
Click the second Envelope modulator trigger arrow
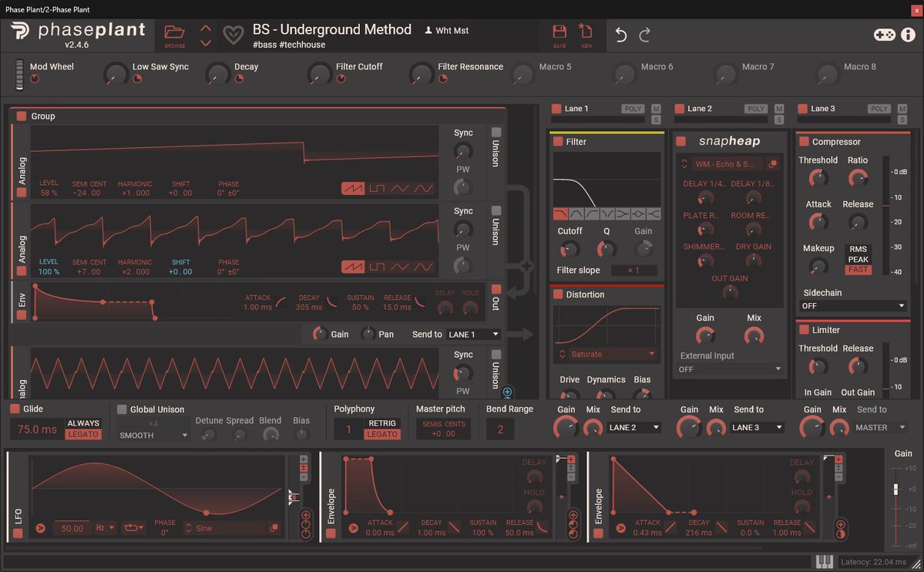click(x=620, y=528)
